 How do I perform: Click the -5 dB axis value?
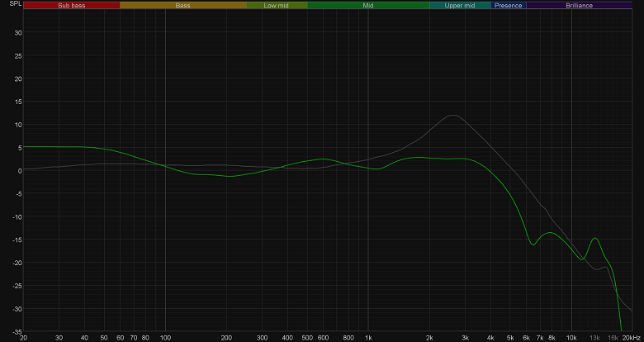[17, 193]
